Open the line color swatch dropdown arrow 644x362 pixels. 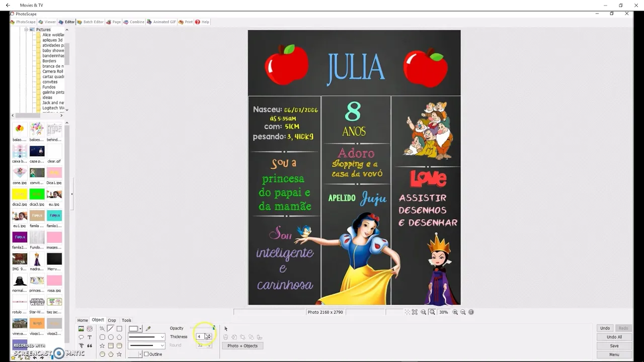(140, 328)
